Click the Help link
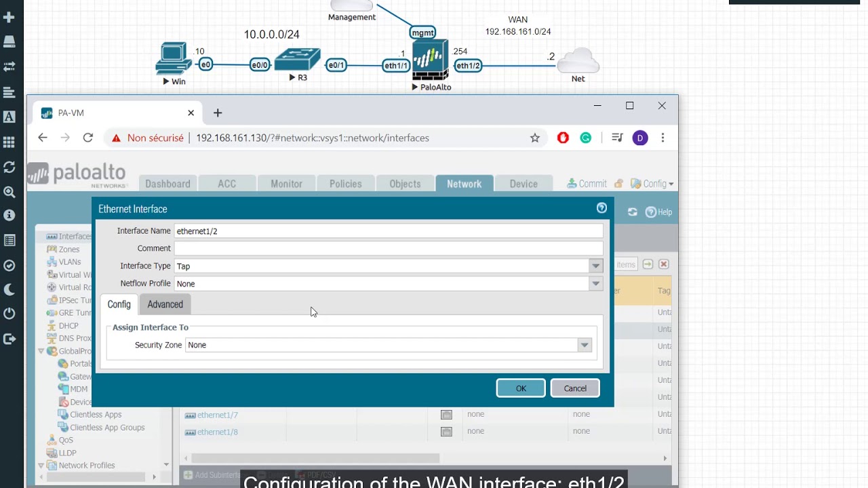The height and width of the screenshot is (488, 868). [658, 212]
